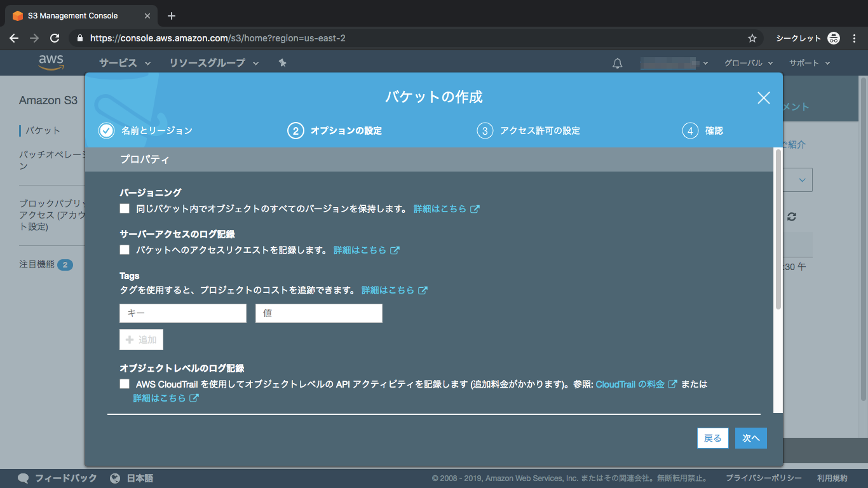The width and height of the screenshot is (868, 488).
Task: Enable versioning checkbox for the bucket
Action: pos(125,208)
